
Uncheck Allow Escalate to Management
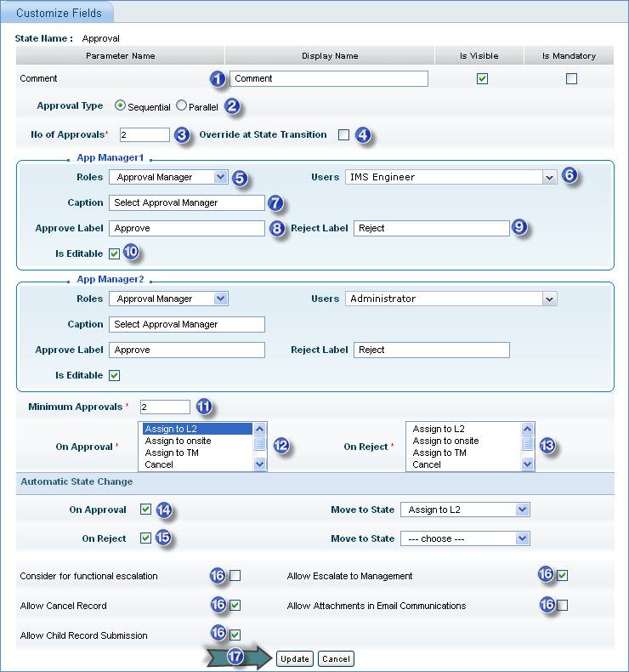pyautogui.click(x=562, y=576)
